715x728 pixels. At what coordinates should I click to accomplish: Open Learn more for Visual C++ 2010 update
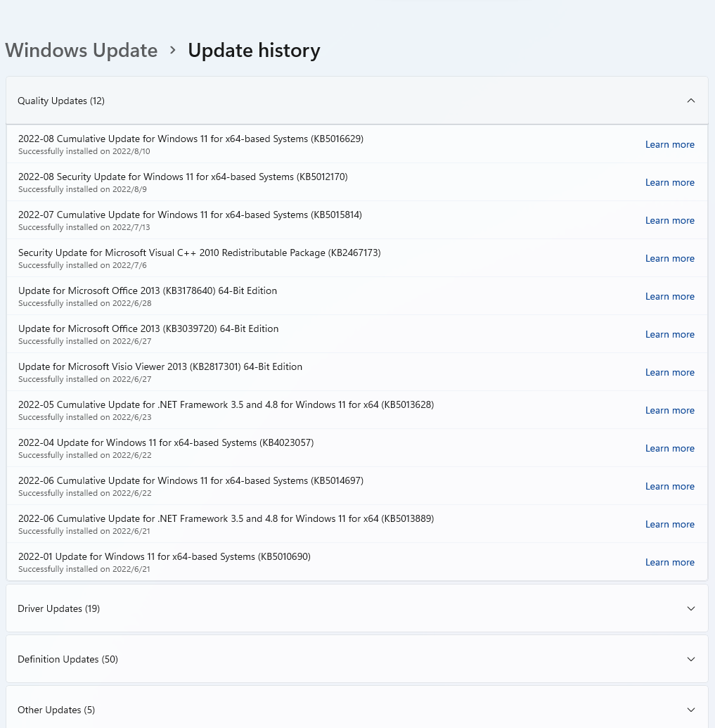(x=669, y=258)
